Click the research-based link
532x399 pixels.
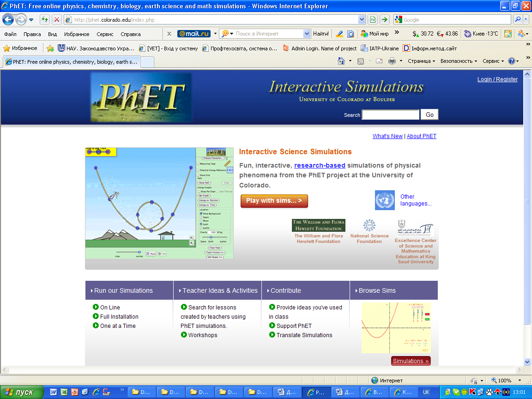(320, 165)
